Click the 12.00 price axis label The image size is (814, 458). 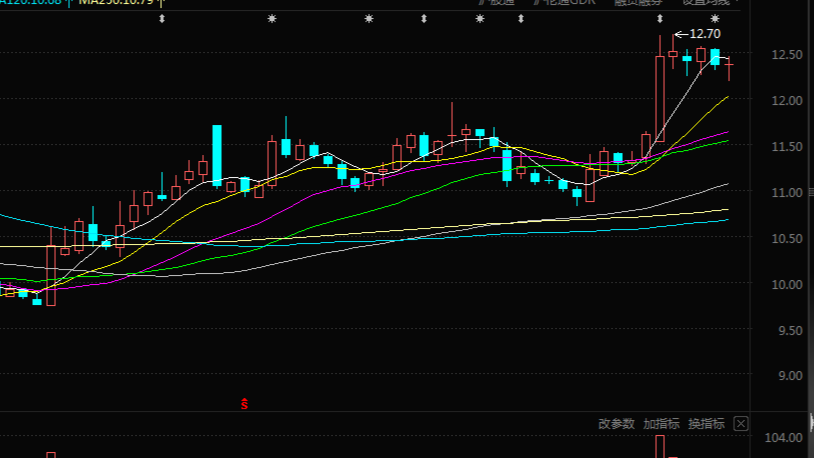click(x=787, y=101)
